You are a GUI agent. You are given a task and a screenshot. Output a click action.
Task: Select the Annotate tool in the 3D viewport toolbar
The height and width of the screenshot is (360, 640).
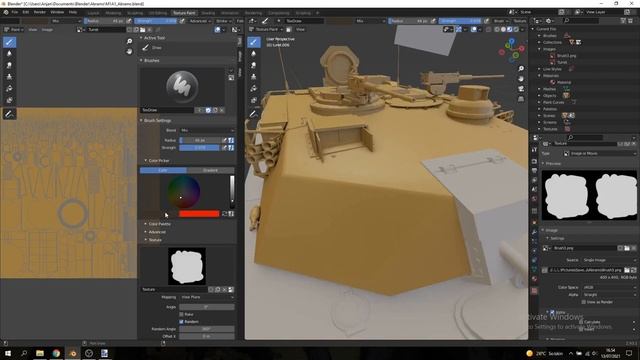pos(253,114)
